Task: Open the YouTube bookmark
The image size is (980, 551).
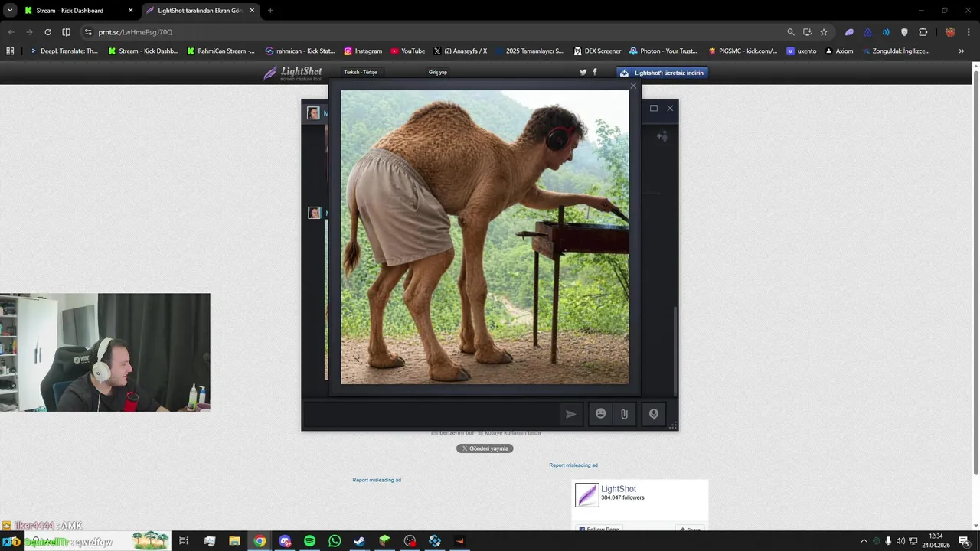Action: click(408, 51)
